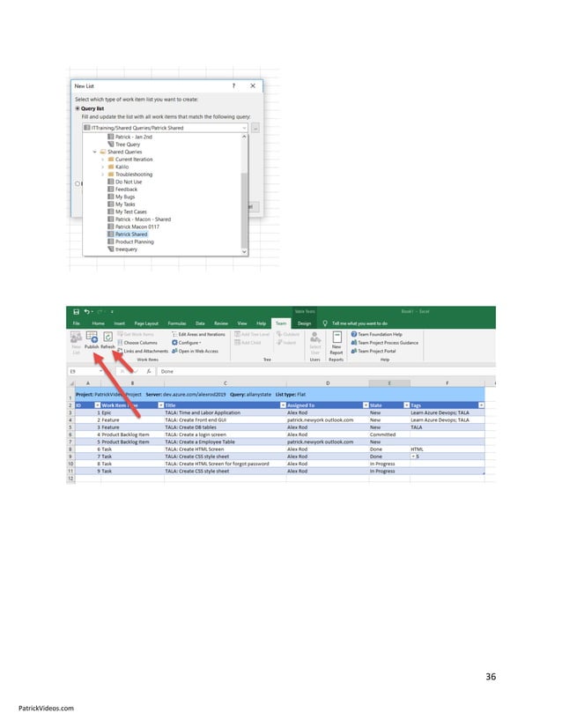Open the Tags column filter dropdown
Viewport: 562px width, 728px height.
[x=481, y=405]
